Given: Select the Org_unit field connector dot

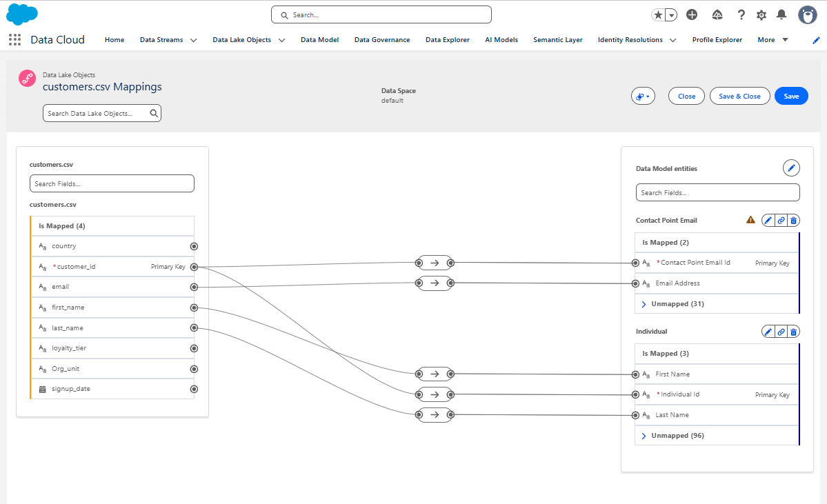Looking at the screenshot, I should [x=194, y=369].
